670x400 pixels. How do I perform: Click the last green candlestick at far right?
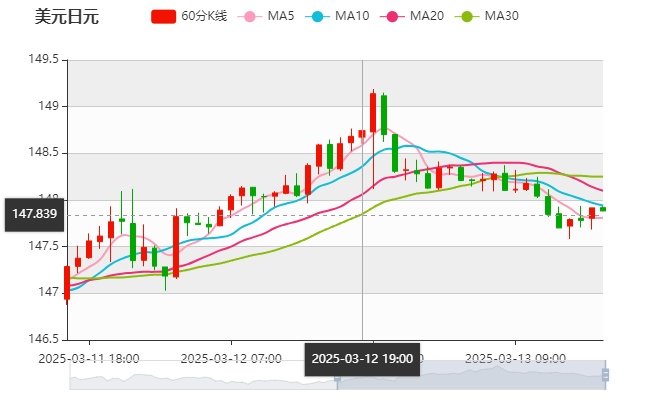tap(603, 208)
